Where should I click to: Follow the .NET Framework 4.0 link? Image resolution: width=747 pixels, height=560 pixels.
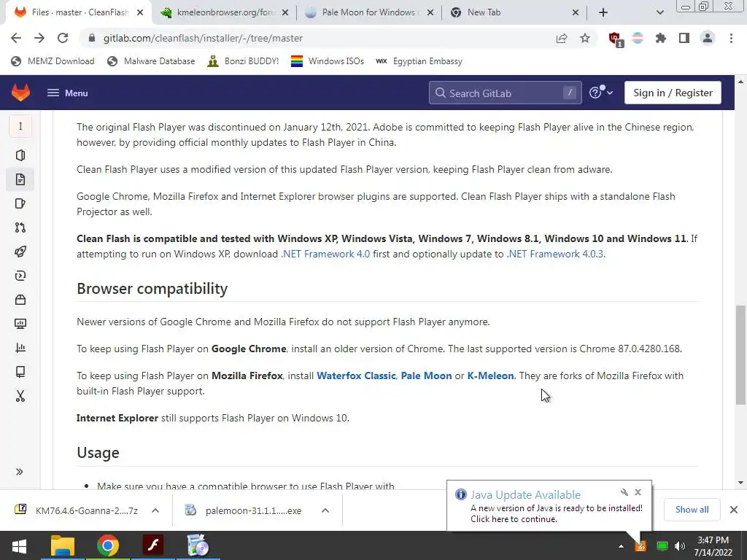coord(325,254)
